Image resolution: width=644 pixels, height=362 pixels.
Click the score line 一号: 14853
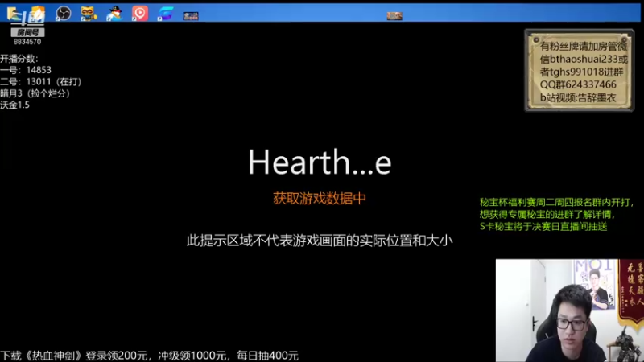pos(26,70)
